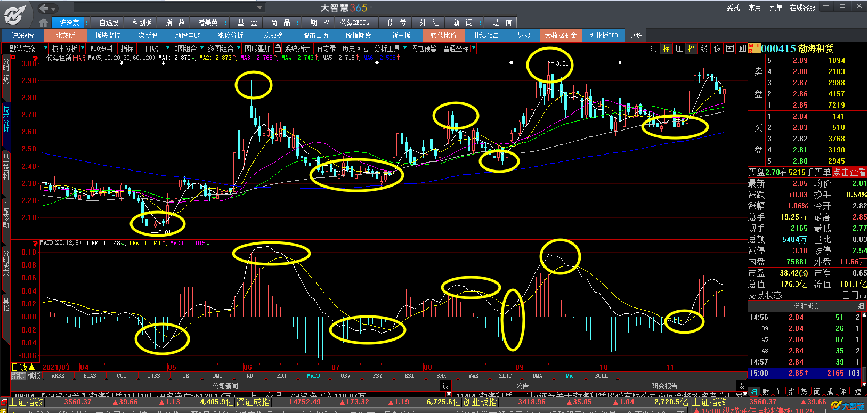Switch to the 北交所 sub-tab

[x=65, y=35]
